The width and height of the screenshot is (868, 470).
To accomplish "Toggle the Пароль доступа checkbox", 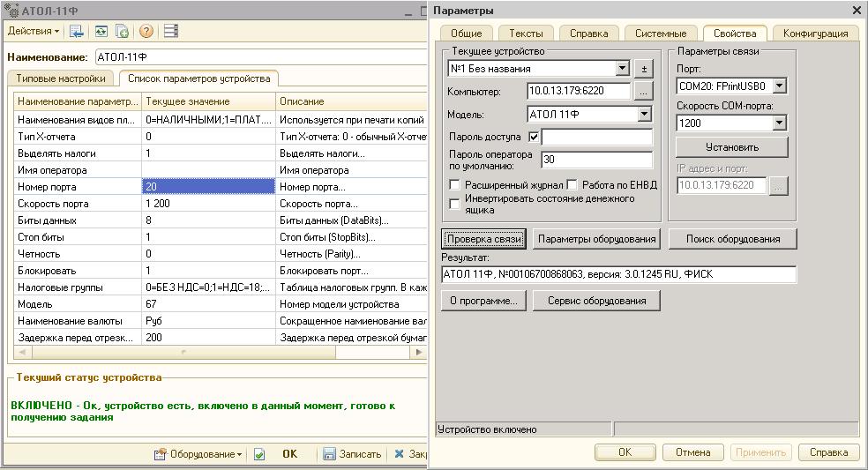I will pos(534,137).
